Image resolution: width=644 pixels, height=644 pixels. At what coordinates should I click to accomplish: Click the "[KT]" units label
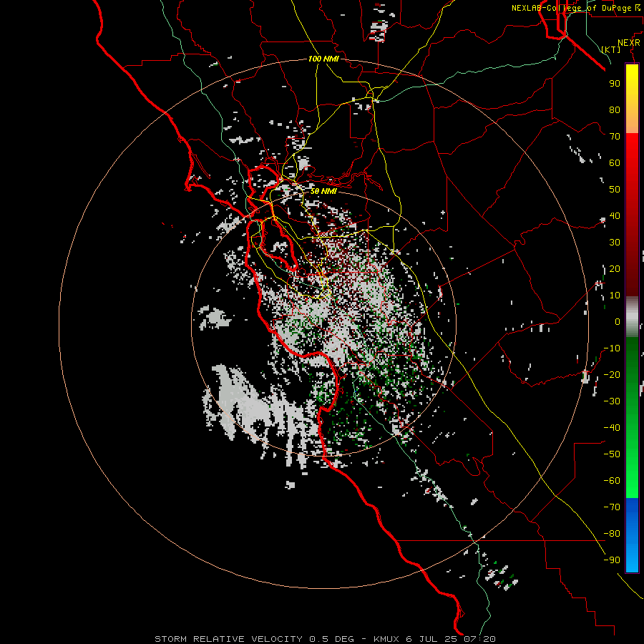coord(611,49)
